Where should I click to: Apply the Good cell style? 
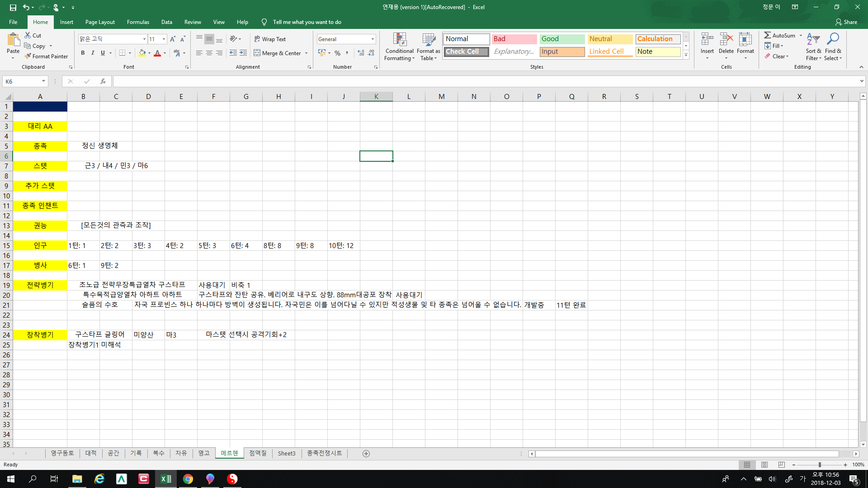point(561,39)
